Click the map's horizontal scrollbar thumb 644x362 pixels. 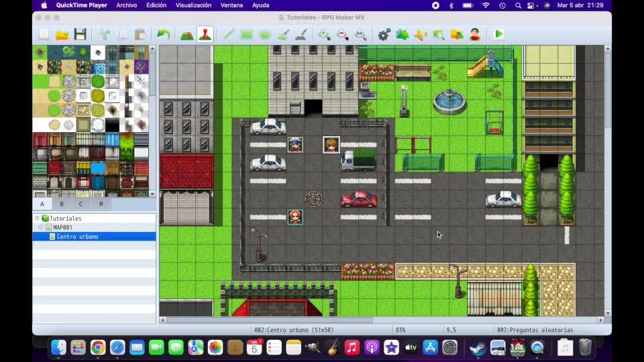(x=270, y=320)
